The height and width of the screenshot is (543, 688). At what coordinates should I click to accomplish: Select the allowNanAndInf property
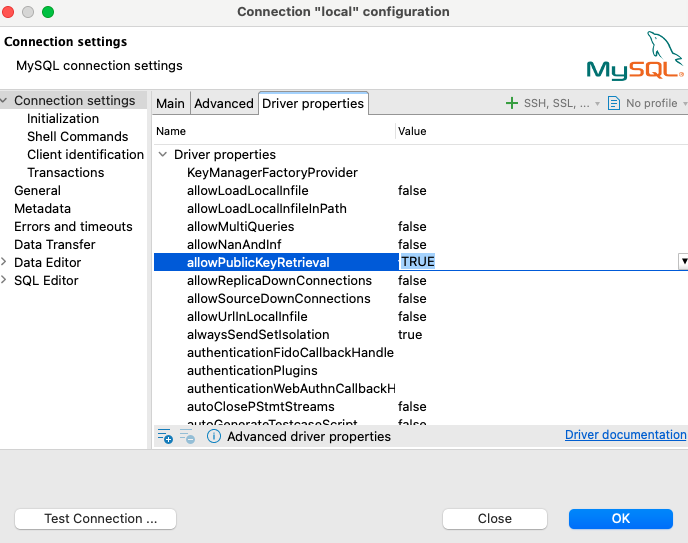pos(234,244)
